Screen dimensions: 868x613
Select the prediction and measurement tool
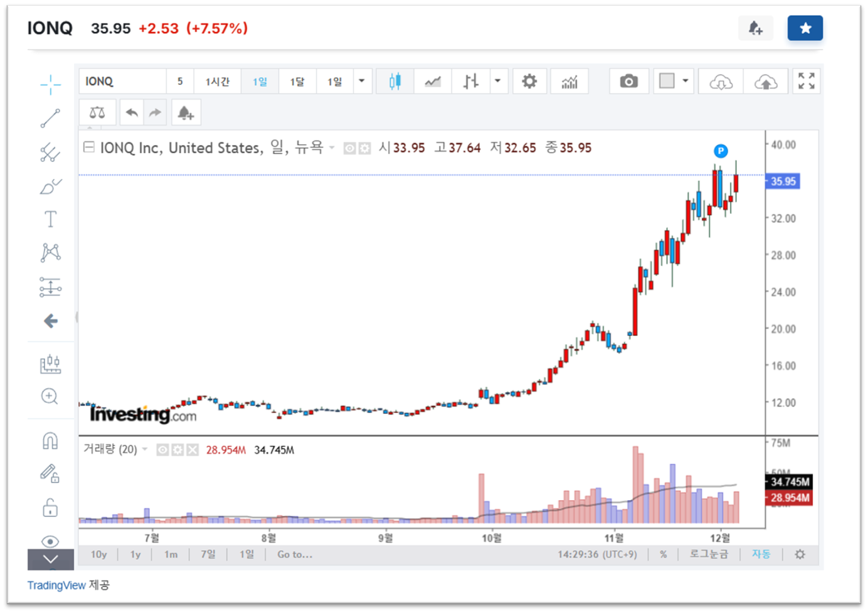click(x=50, y=287)
